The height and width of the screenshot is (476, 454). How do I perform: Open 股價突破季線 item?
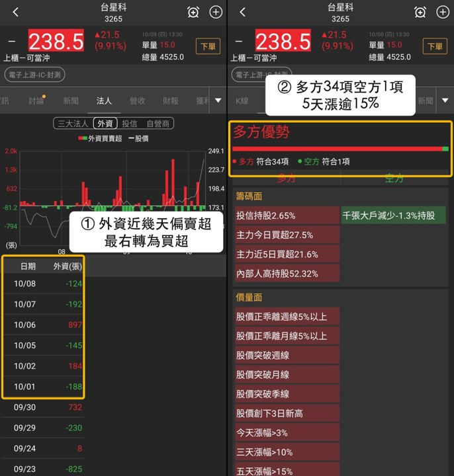pyautogui.click(x=287, y=394)
